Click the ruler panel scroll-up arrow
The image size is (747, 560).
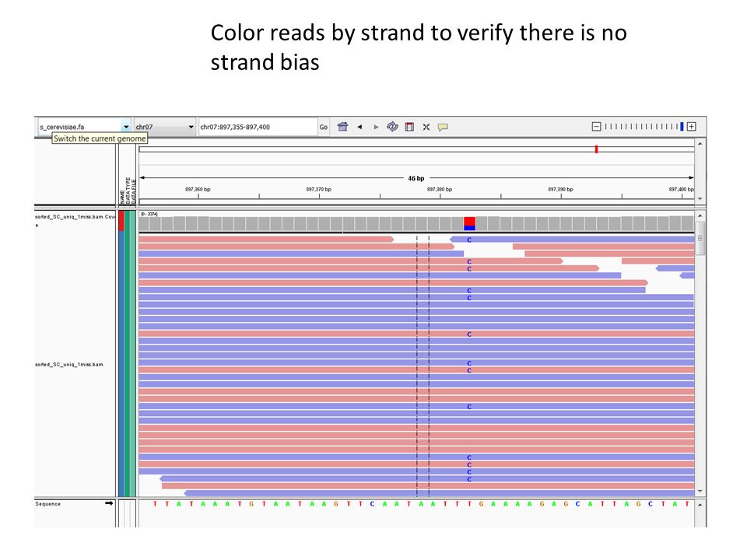point(700,143)
